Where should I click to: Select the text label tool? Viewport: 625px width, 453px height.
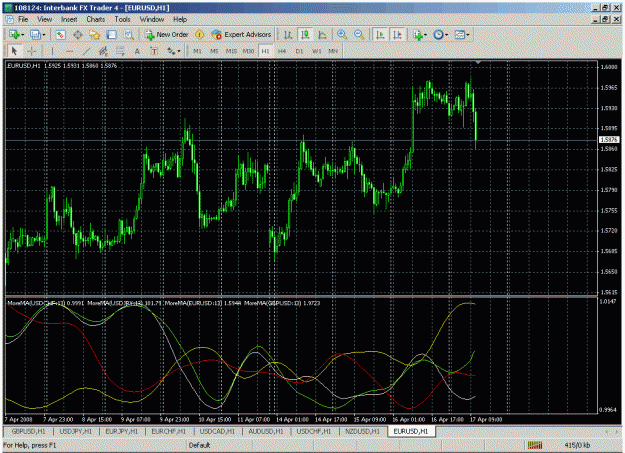click(x=154, y=51)
